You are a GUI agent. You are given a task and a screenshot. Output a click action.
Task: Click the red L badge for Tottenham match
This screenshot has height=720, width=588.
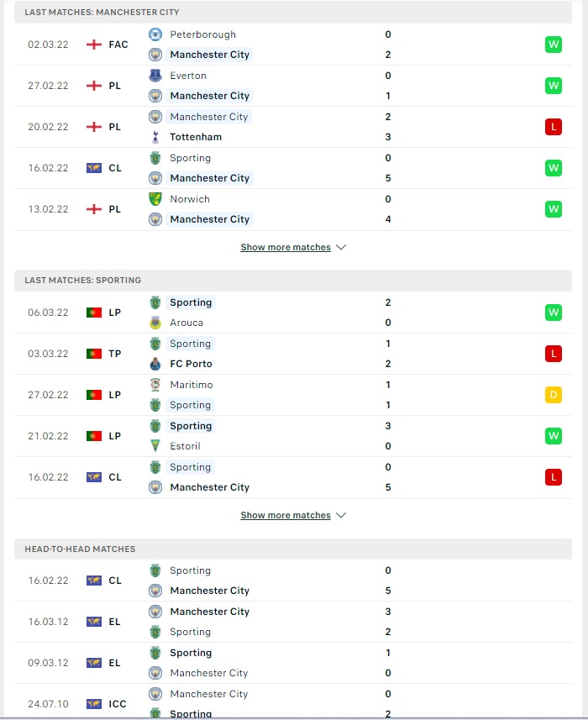[x=553, y=127]
